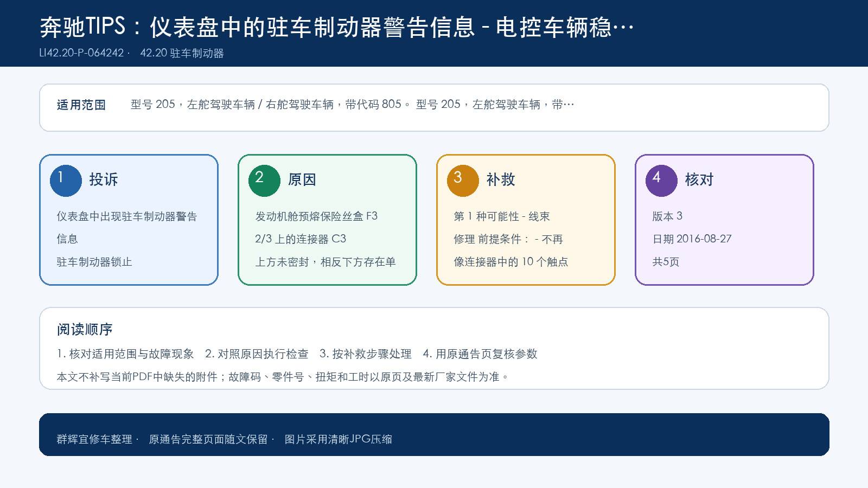
Task: Click the line 发动机舱预熔保险丝盒 F3
Action: [x=316, y=216]
